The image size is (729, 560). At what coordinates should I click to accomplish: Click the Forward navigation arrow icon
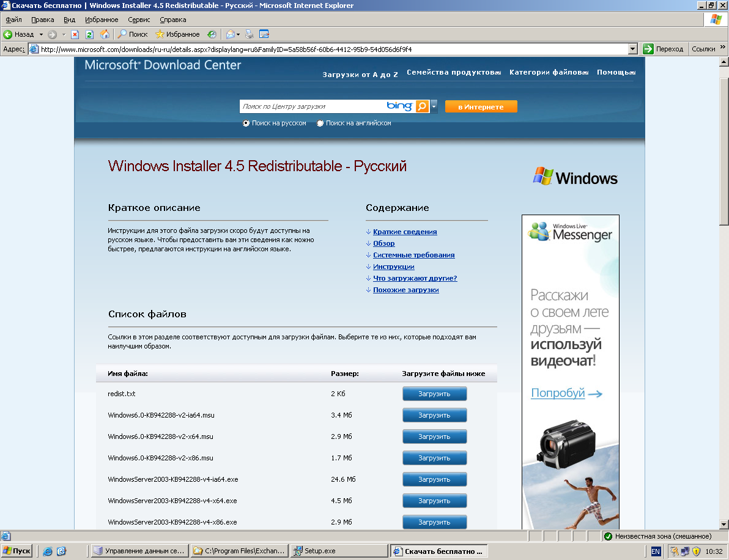pyautogui.click(x=53, y=34)
